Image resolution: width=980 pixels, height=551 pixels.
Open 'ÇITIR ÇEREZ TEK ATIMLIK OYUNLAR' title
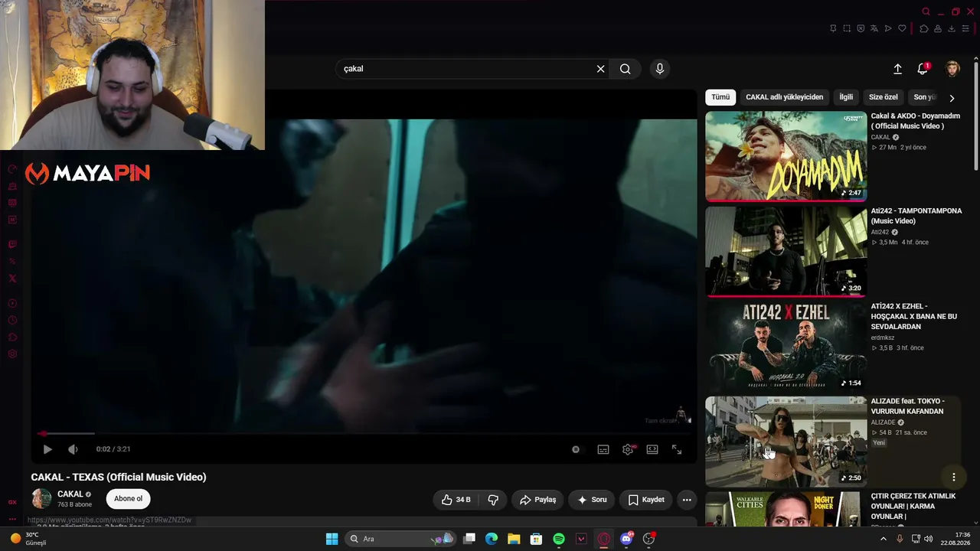(x=913, y=507)
